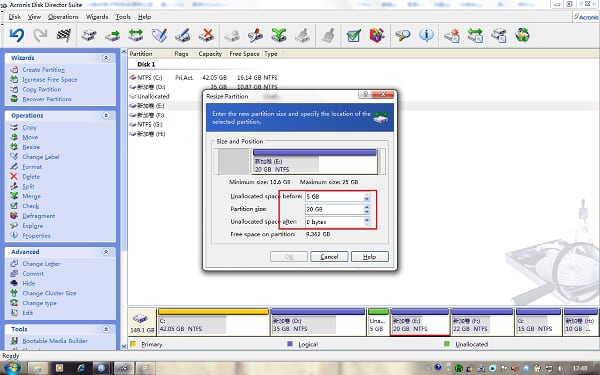Click Change Letter in Advanced panel
This screenshot has width=600, height=375.
(x=41, y=264)
